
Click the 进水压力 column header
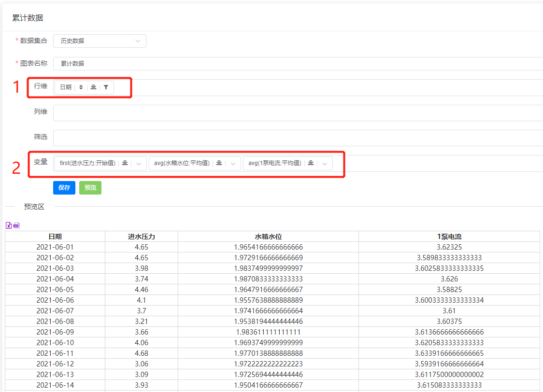coord(141,237)
